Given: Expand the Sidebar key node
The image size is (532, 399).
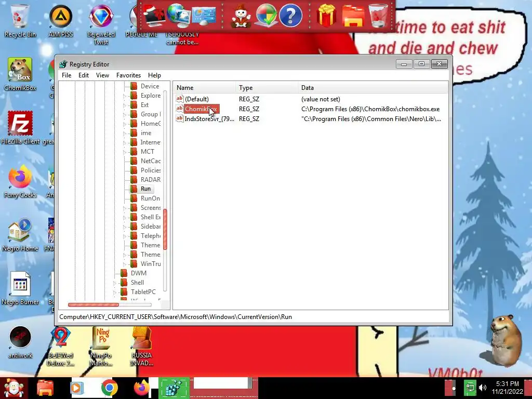Looking at the screenshot, I should (125, 227).
